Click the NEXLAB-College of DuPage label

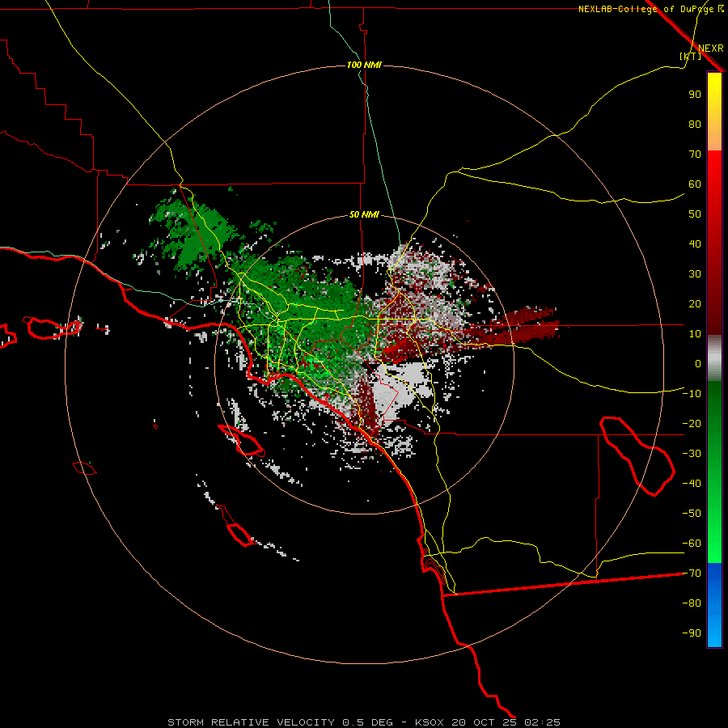(x=650, y=9)
